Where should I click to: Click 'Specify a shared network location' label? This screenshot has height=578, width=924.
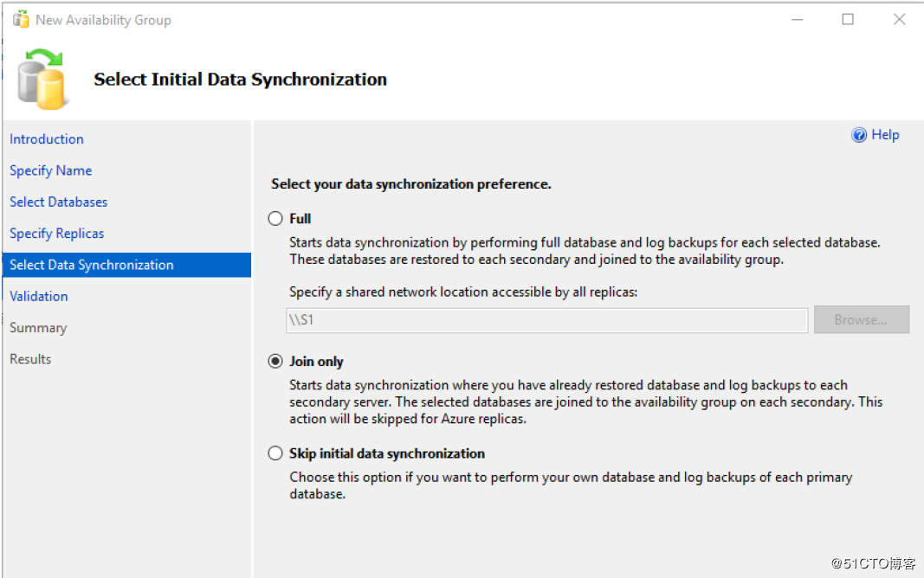pos(463,292)
